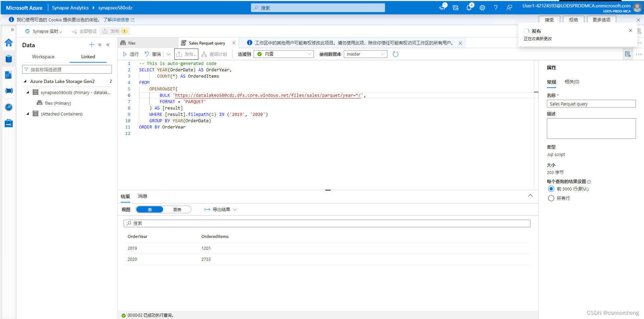This screenshot has height=319, width=644.
Task: Click the Synapse Analytics breadcrumb
Action: [70, 8]
